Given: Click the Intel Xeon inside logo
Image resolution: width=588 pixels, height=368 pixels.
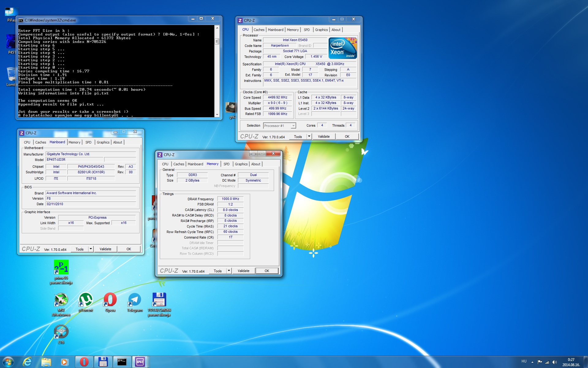Looking at the screenshot, I should point(343,48).
